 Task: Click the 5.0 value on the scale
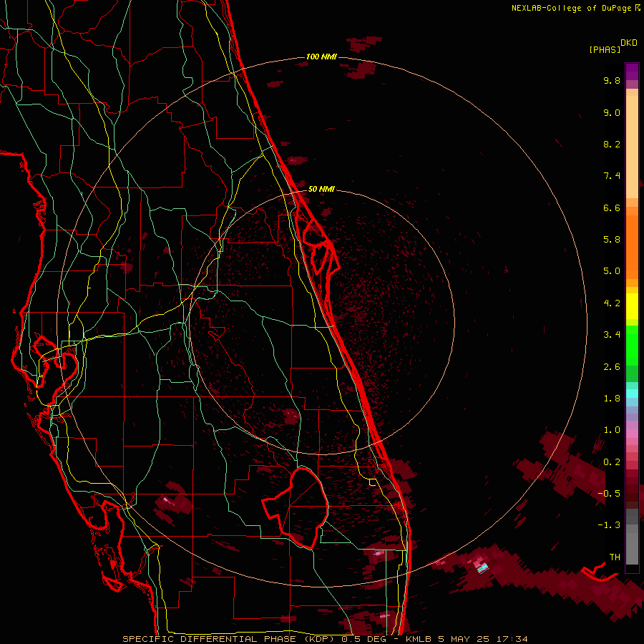pos(612,271)
